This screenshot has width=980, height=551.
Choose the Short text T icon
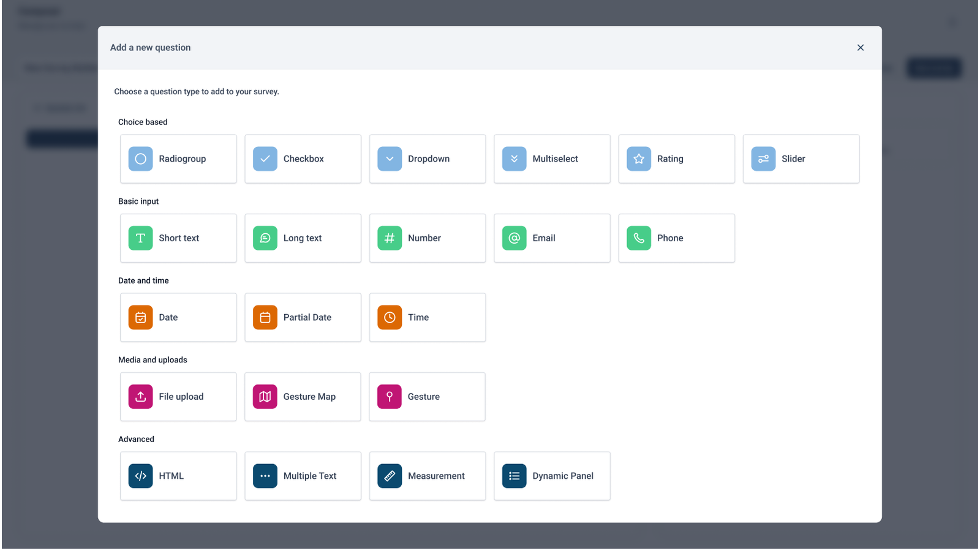pyautogui.click(x=140, y=238)
